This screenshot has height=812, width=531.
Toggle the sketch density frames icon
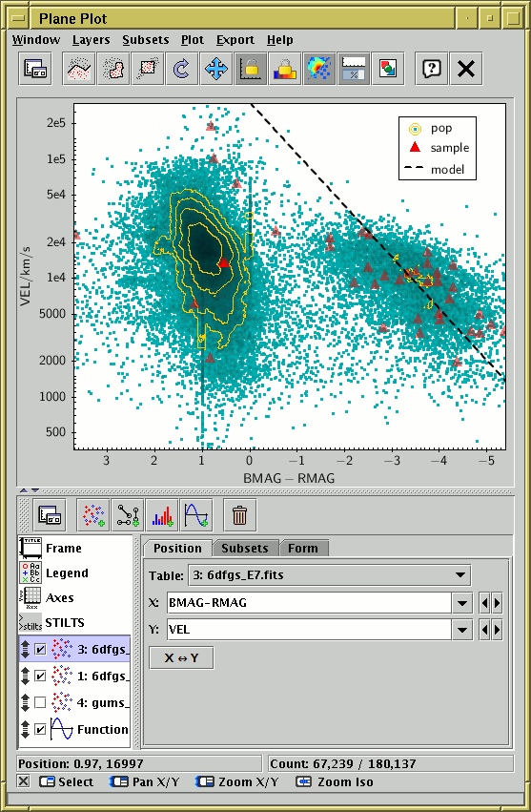[318, 69]
